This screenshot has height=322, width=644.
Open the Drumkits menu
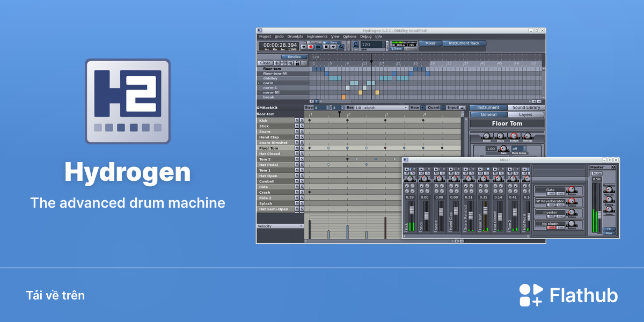point(295,36)
